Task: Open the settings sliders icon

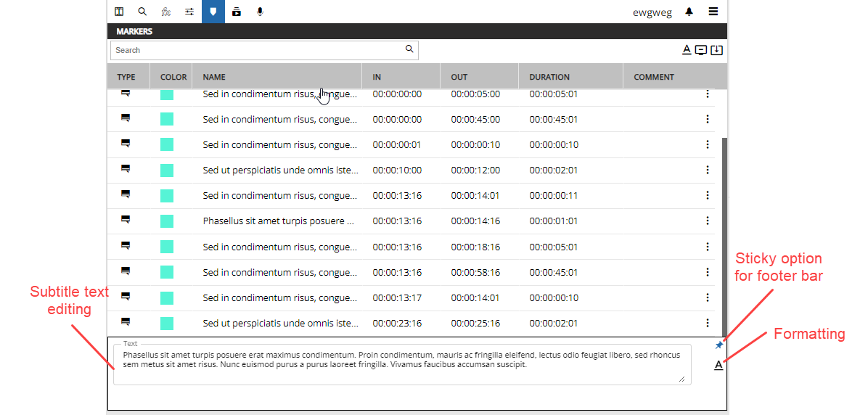Action: 189,12
